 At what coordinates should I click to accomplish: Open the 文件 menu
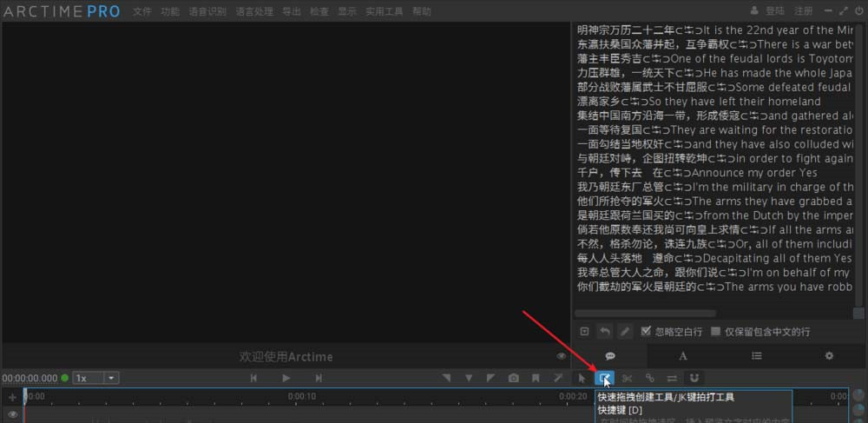pyautogui.click(x=141, y=11)
